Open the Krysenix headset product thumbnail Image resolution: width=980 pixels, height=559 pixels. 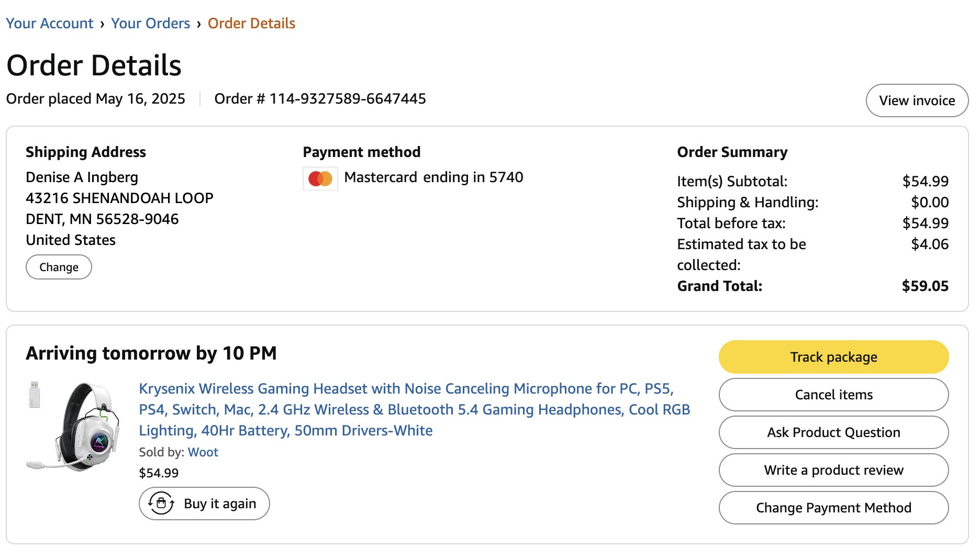pos(74,426)
